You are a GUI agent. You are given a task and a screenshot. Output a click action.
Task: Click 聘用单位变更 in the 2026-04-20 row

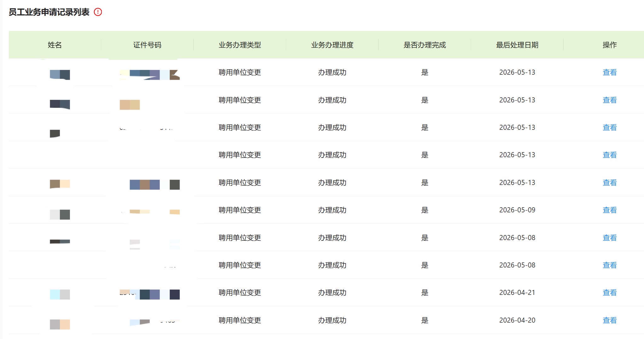240,320
